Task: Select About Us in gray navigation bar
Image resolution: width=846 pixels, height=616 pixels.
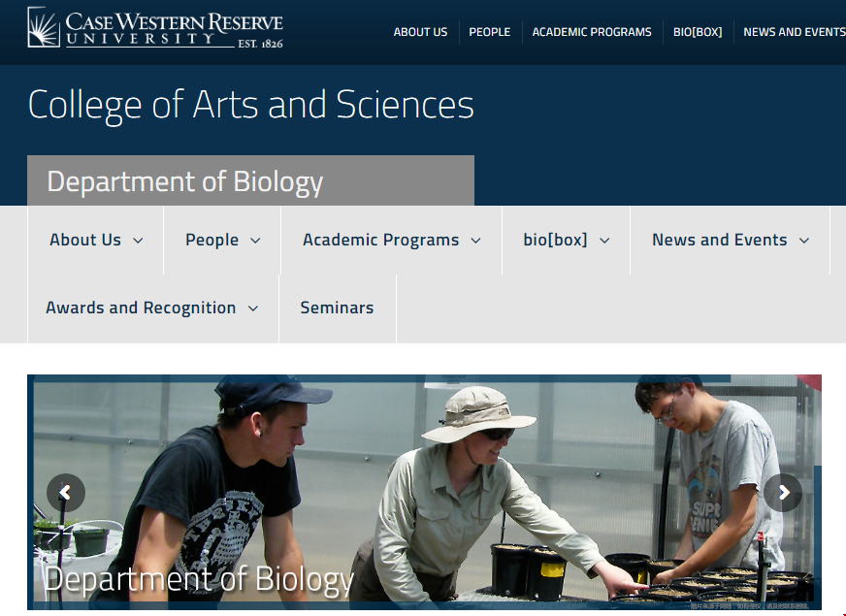Action: point(85,240)
